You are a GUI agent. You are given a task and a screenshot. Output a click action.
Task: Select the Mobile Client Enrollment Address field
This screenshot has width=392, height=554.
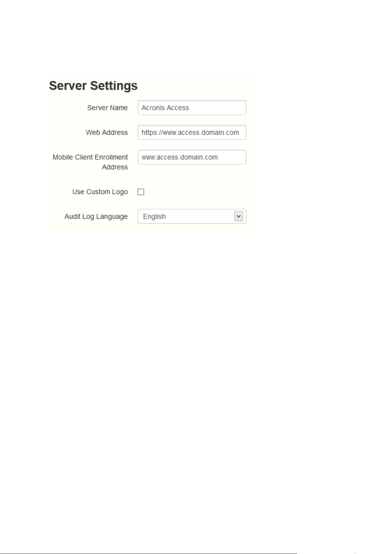click(x=192, y=157)
